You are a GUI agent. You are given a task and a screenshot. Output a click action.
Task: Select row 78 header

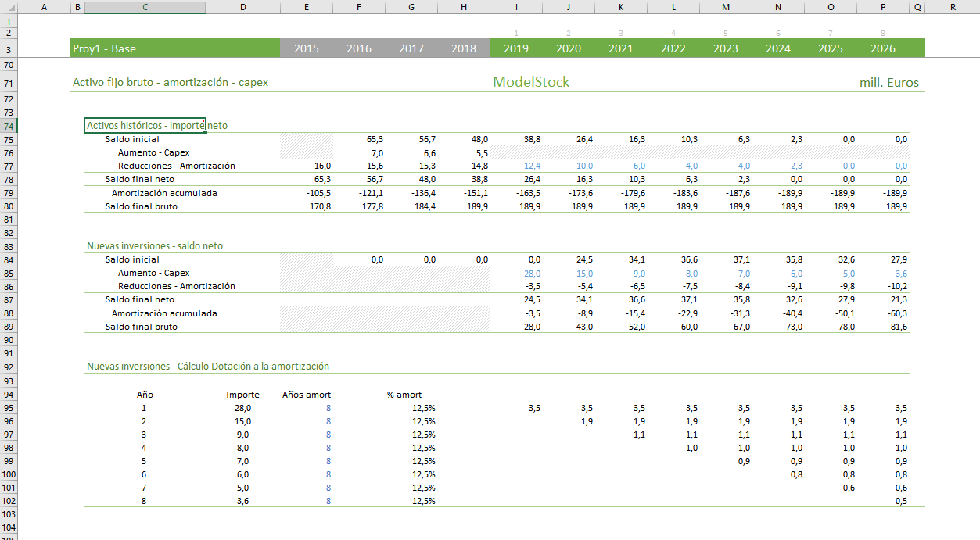click(9, 179)
